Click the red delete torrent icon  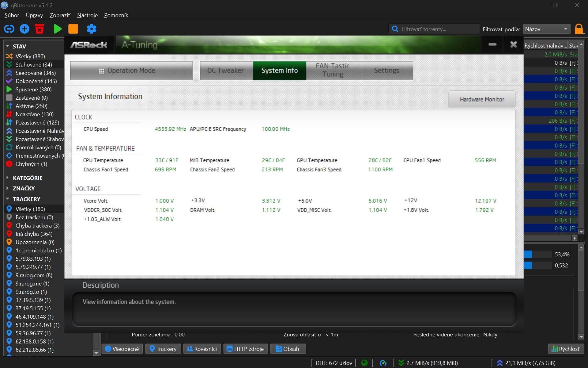[x=40, y=29]
